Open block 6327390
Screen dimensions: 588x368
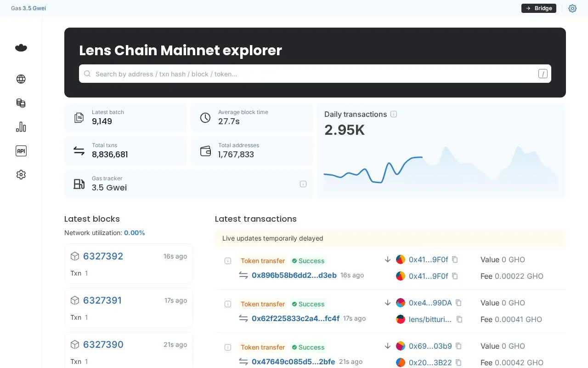[x=103, y=345]
